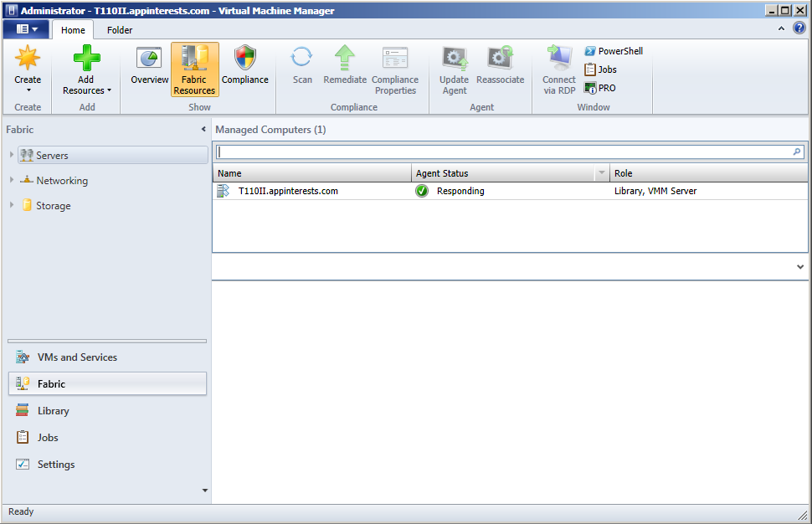Select the T110II.appinterests.com row
The image size is (812, 524).
[x=288, y=191]
